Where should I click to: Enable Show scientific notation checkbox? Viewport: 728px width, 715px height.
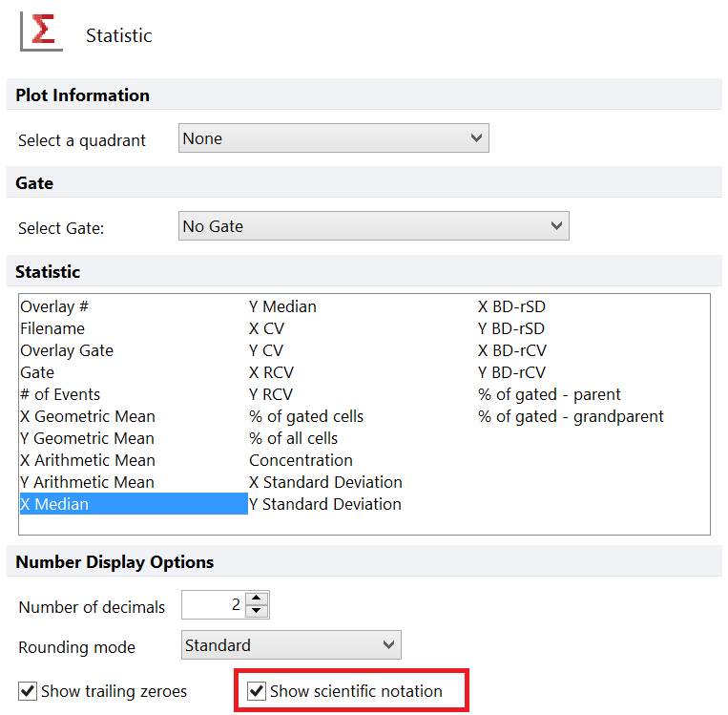[257, 691]
